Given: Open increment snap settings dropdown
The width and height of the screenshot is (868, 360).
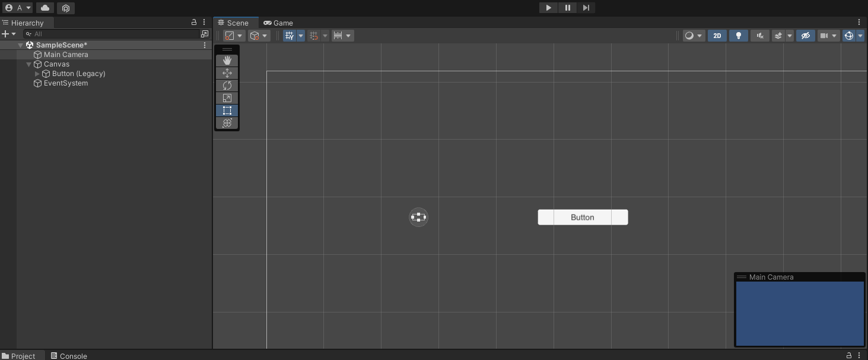Looking at the screenshot, I should pos(343,36).
